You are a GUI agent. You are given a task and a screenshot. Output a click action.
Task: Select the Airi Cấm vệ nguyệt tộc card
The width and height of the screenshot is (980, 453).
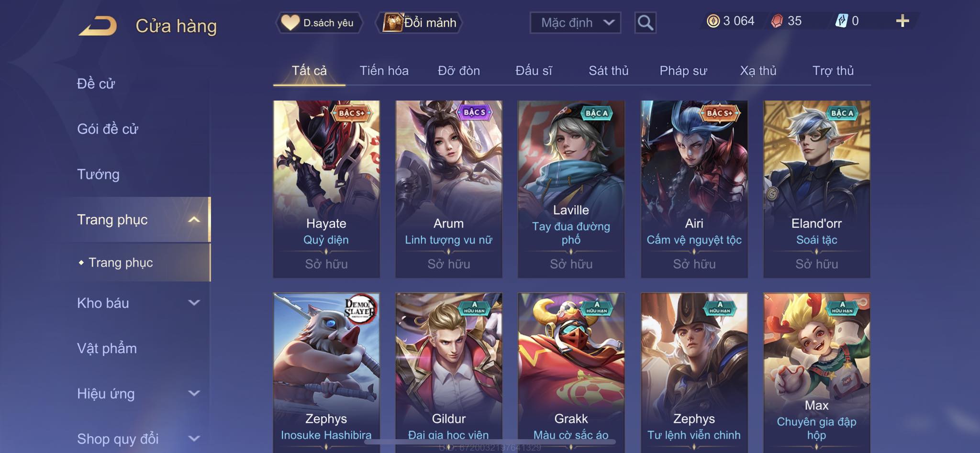click(694, 189)
